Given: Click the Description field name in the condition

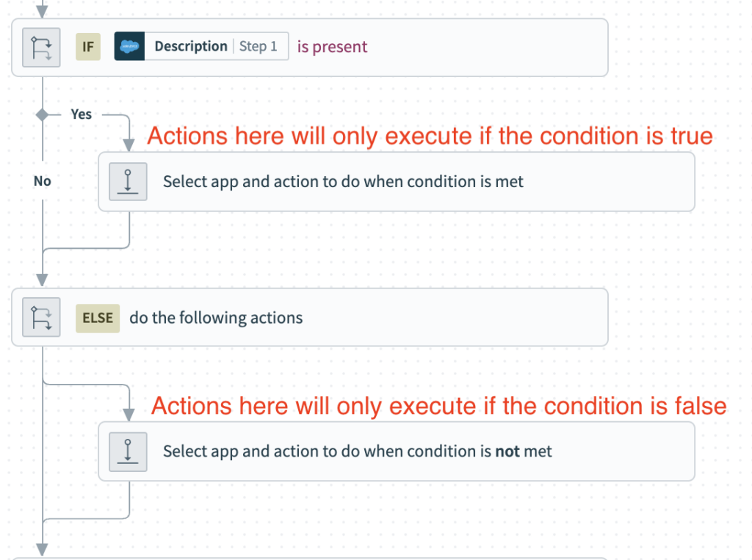Looking at the screenshot, I should click(x=190, y=46).
